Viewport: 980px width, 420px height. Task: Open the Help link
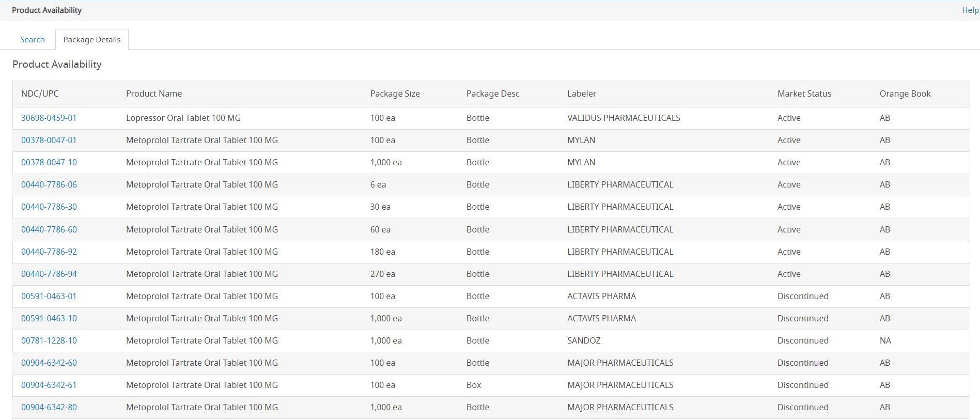(x=970, y=10)
